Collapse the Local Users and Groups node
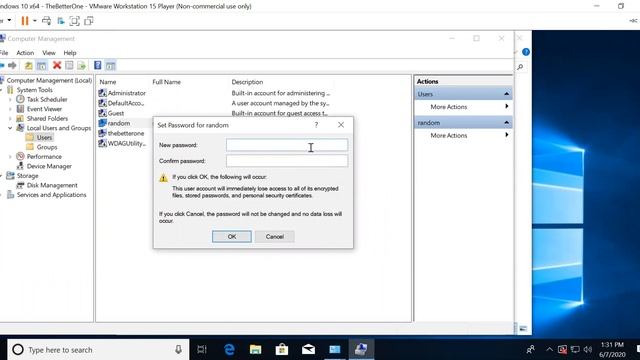 pos(10,128)
